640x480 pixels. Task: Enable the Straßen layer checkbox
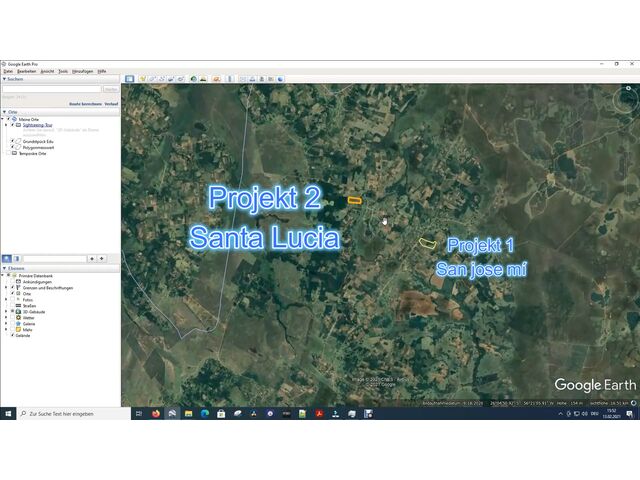pos(14,305)
